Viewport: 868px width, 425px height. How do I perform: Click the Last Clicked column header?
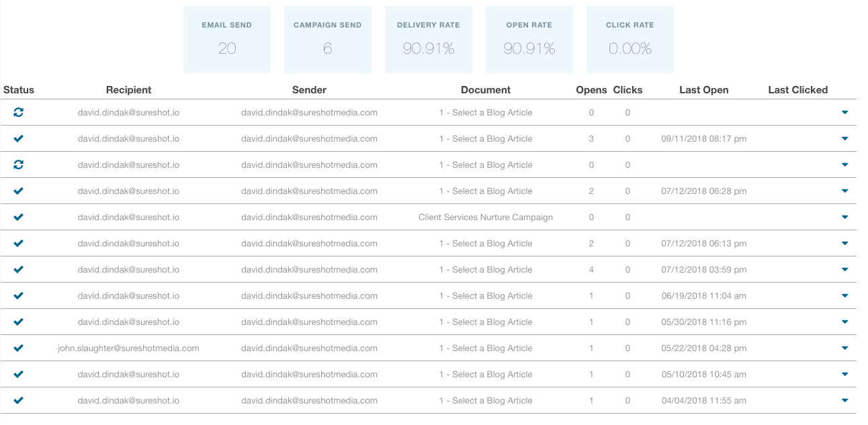pyautogui.click(x=798, y=90)
